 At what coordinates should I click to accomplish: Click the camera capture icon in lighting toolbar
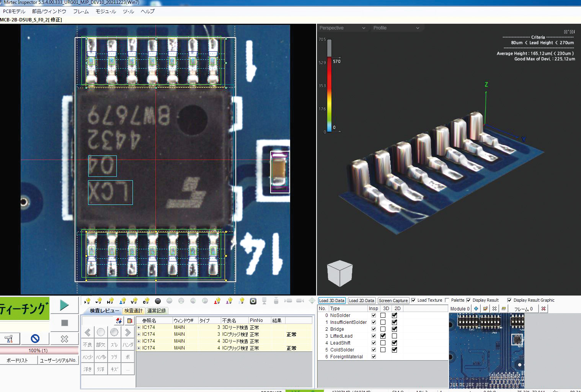point(253,301)
